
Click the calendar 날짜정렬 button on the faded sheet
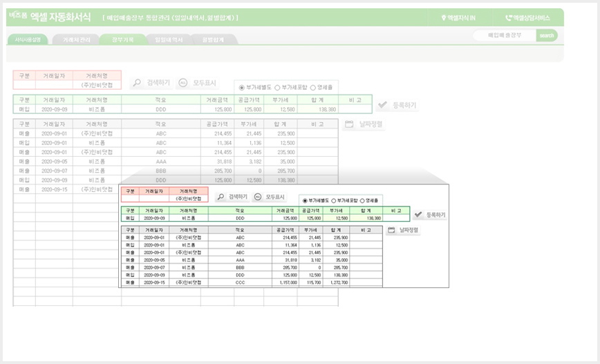click(364, 124)
